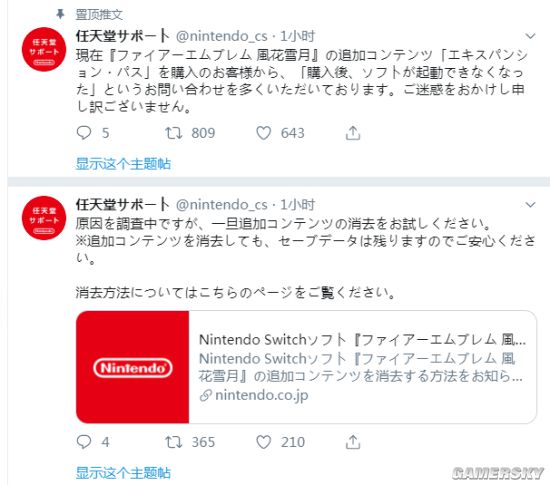
Task: Click the @nintendo_cs handle on second tweet
Action: (x=222, y=205)
